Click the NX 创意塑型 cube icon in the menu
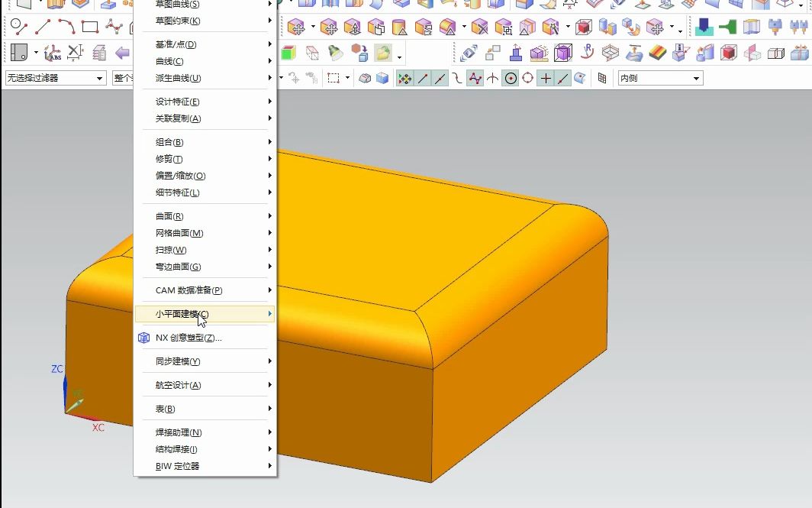 pyautogui.click(x=143, y=338)
